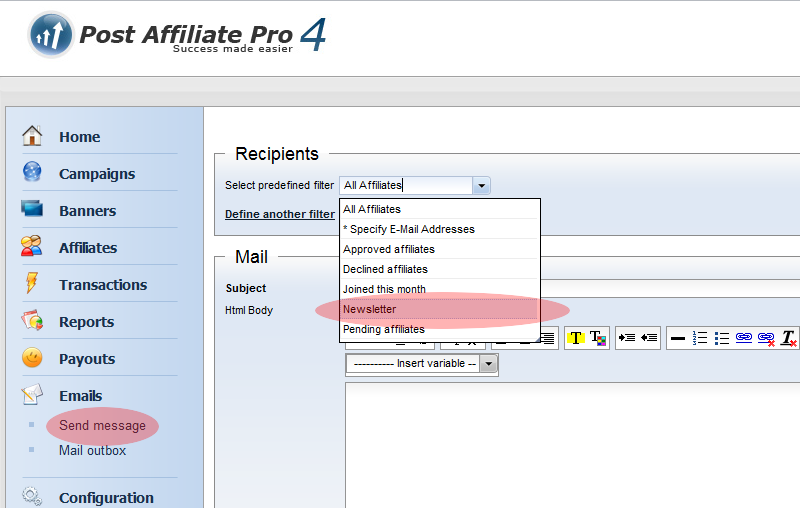Go to Banners in the sidebar
The width and height of the screenshot is (800, 508).
tap(87, 211)
